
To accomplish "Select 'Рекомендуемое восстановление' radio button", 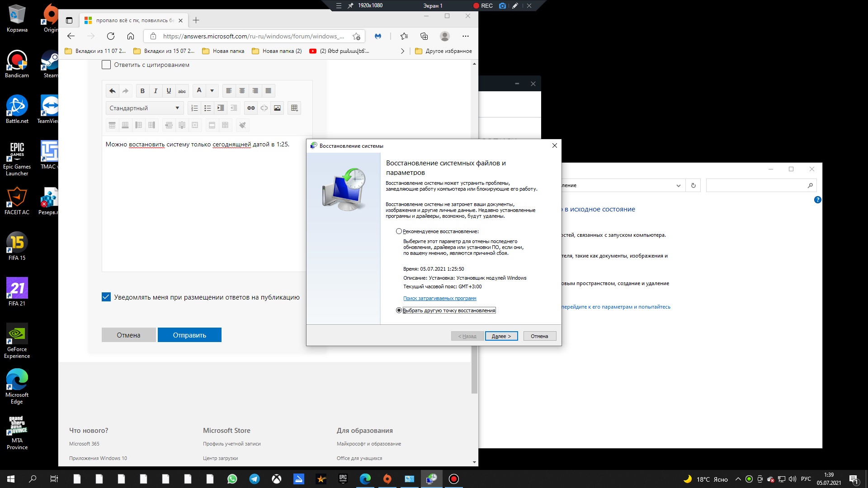I will (399, 231).
